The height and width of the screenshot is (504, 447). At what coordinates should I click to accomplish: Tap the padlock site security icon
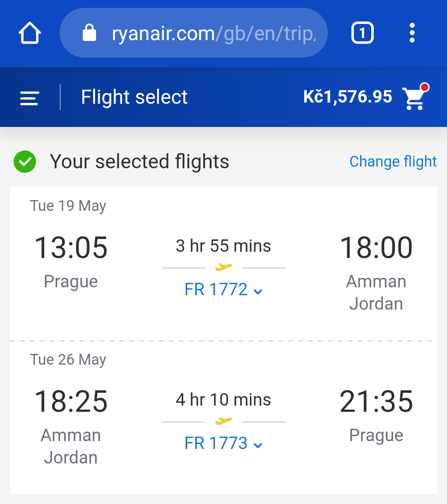(x=89, y=33)
